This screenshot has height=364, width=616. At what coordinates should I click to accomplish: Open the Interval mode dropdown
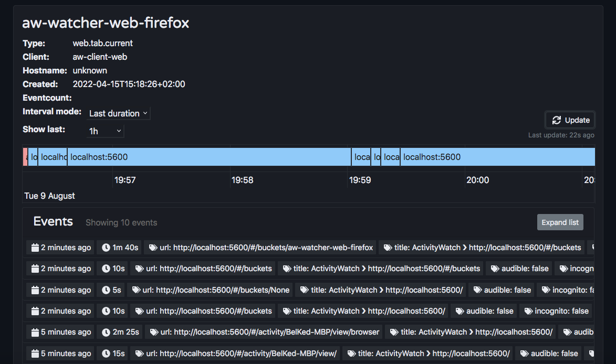118,113
